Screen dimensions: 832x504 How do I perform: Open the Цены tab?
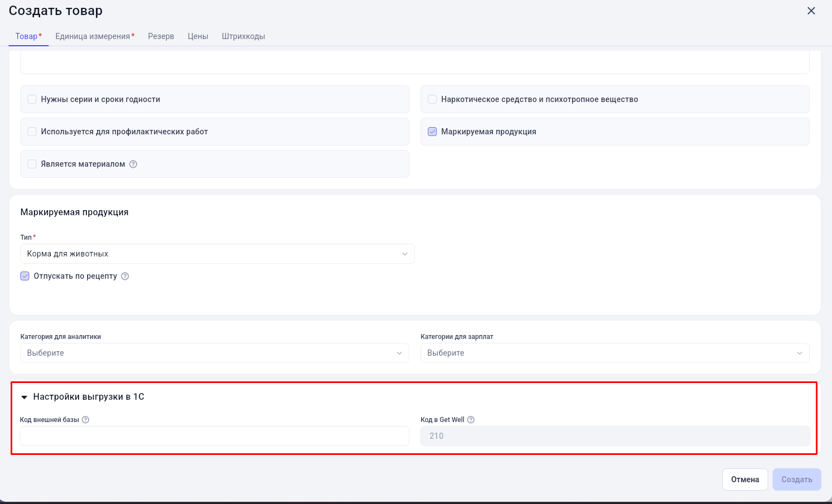[198, 36]
